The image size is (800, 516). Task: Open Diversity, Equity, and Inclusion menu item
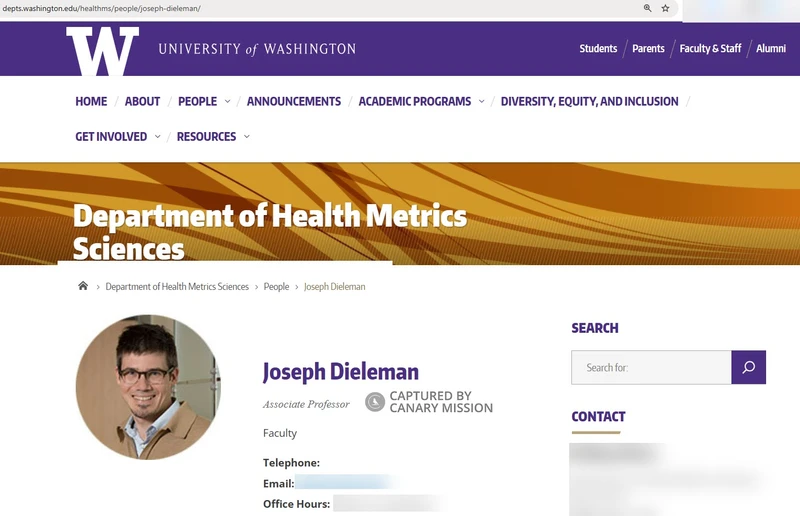(589, 102)
